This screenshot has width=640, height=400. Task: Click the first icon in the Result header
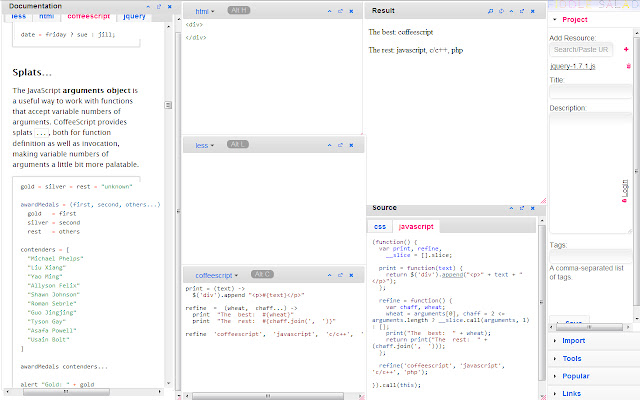(490, 11)
